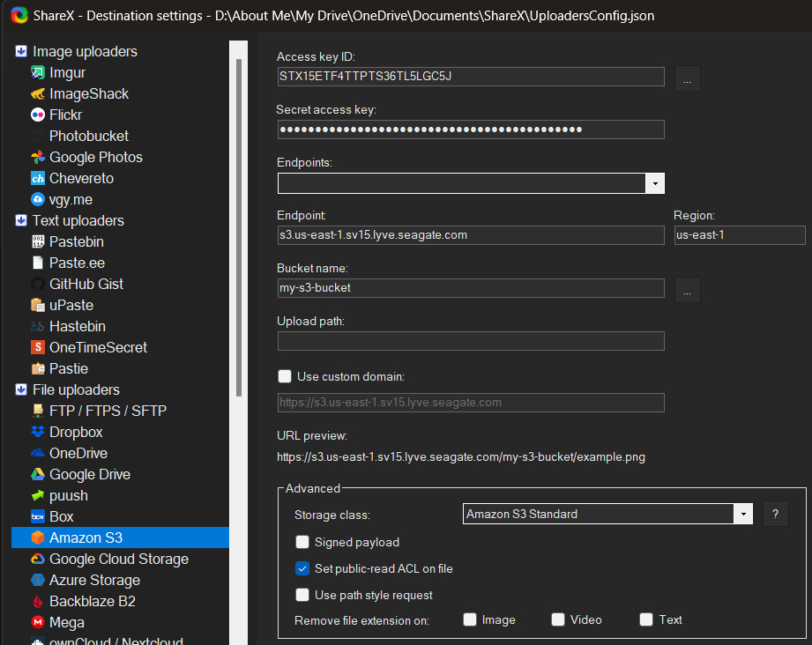Uncheck Set public-read ACL on file
812x645 pixels.
[302, 568]
